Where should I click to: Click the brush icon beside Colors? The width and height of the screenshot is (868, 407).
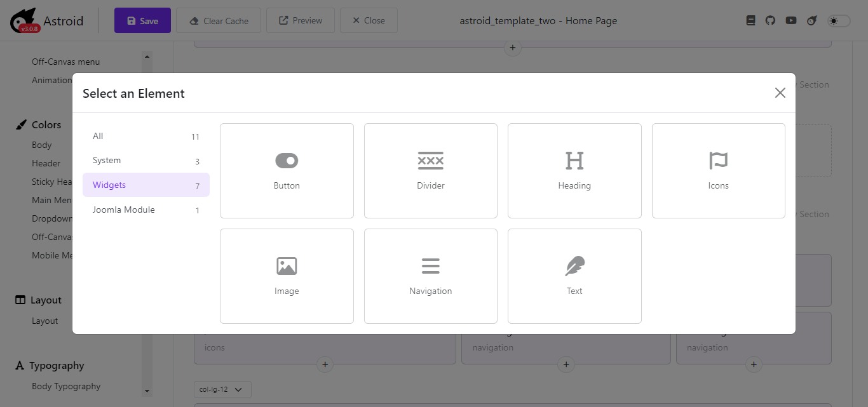[21, 124]
